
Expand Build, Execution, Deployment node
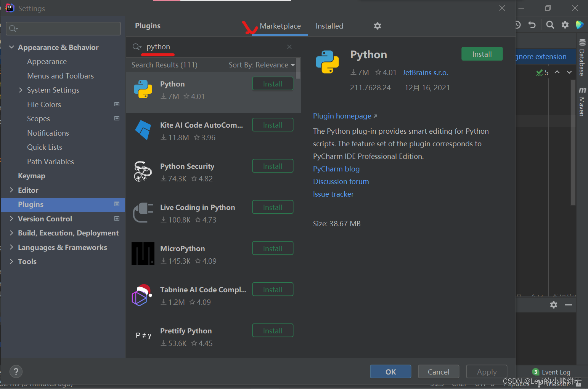point(11,233)
